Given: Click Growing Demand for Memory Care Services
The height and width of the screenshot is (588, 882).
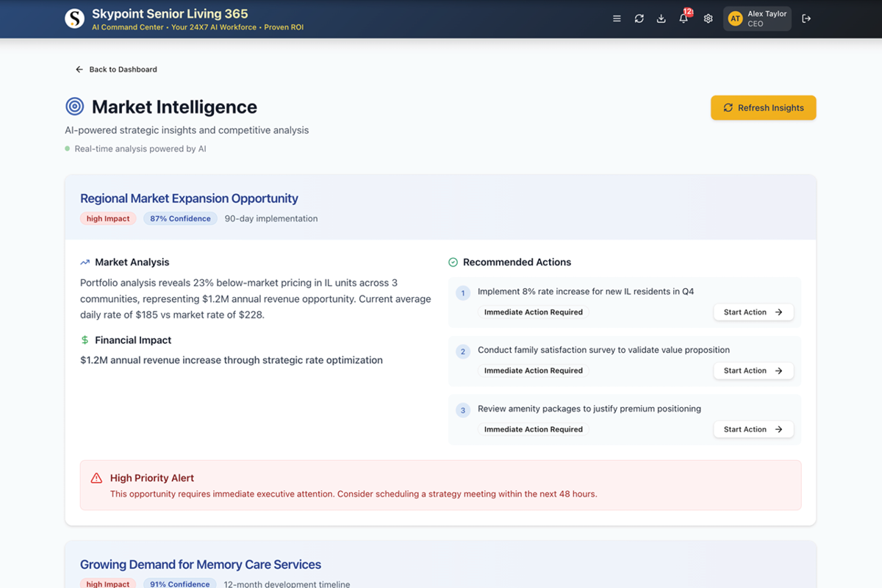Looking at the screenshot, I should 201,564.
